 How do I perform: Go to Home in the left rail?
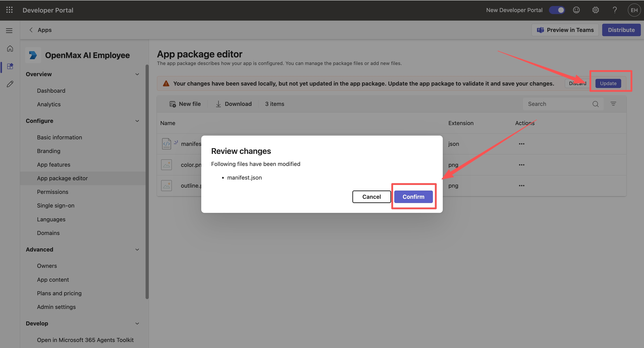10,48
